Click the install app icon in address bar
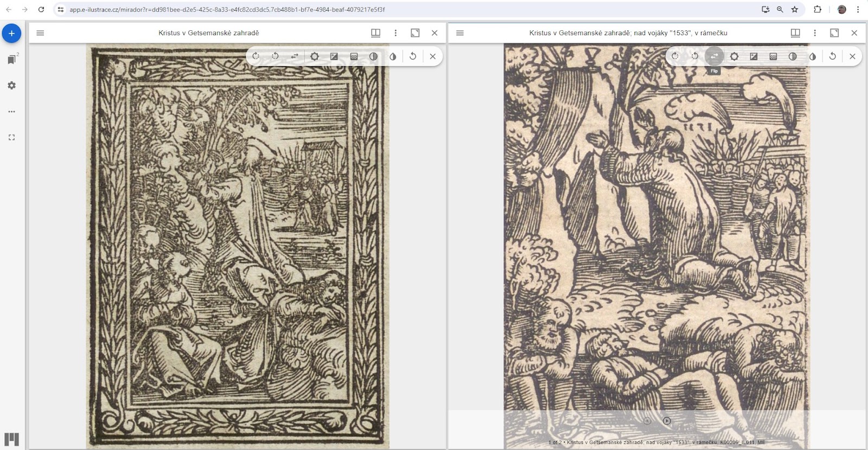This screenshot has height=450, width=868. click(x=765, y=9)
